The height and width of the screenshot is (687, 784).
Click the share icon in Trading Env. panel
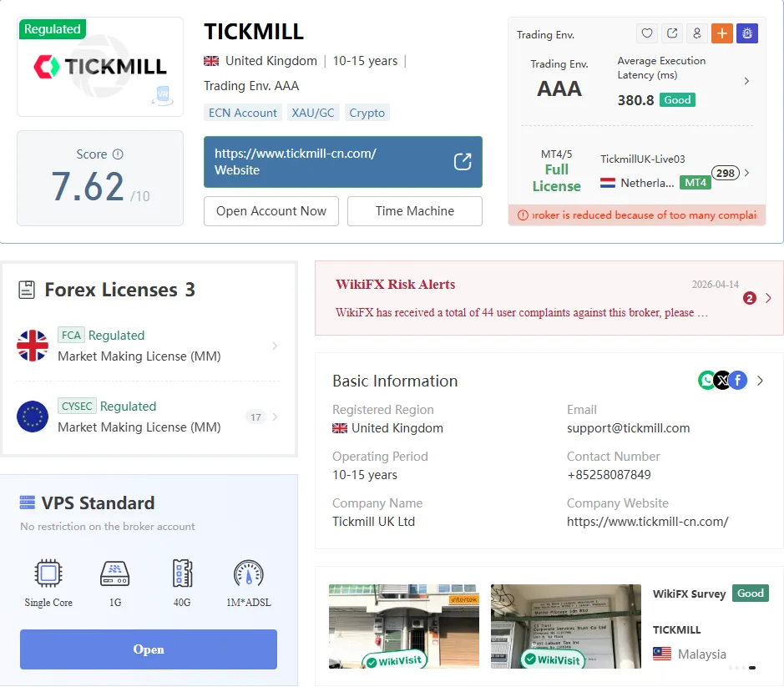(671, 33)
